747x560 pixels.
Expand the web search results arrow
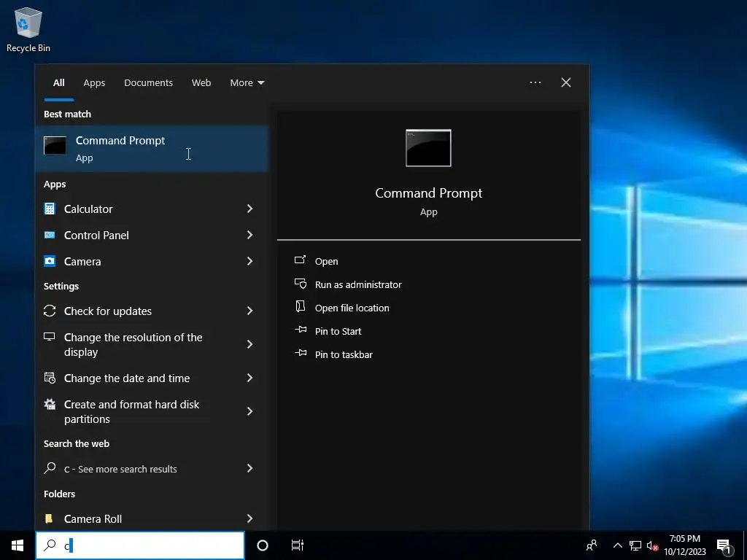250,469
